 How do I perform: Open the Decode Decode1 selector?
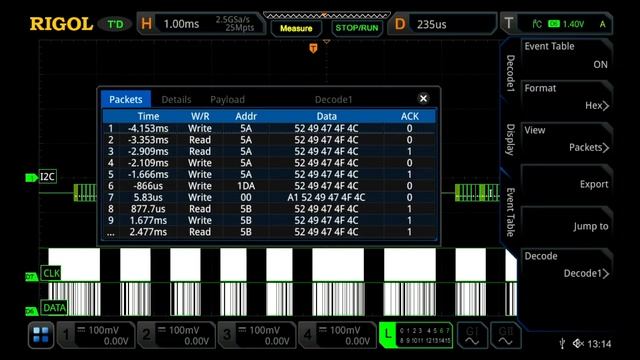coord(567,265)
